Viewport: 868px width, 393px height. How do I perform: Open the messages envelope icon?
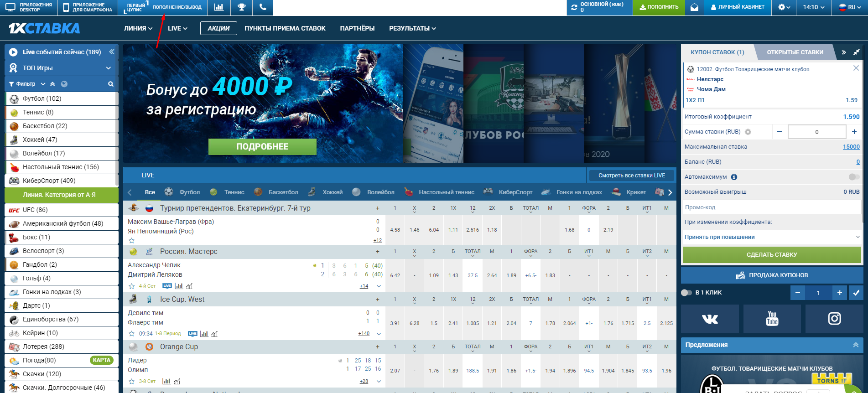click(x=694, y=7)
